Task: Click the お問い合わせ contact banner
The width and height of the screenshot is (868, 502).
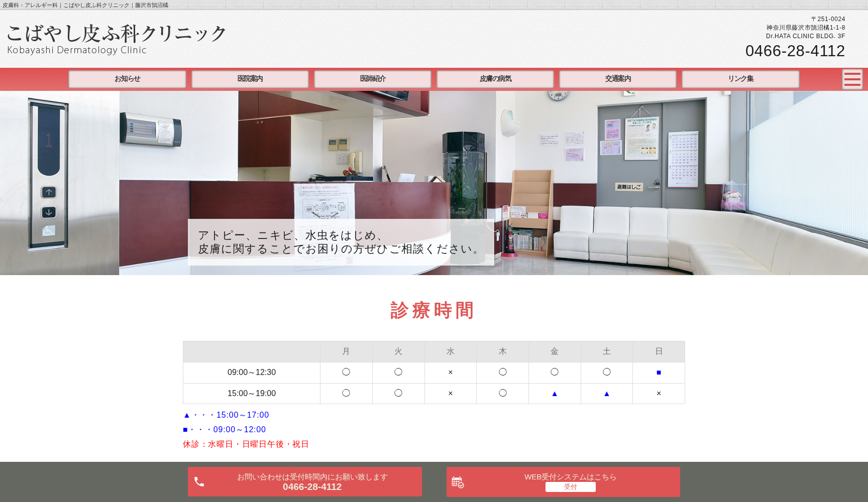Action: [x=305, y=481]
